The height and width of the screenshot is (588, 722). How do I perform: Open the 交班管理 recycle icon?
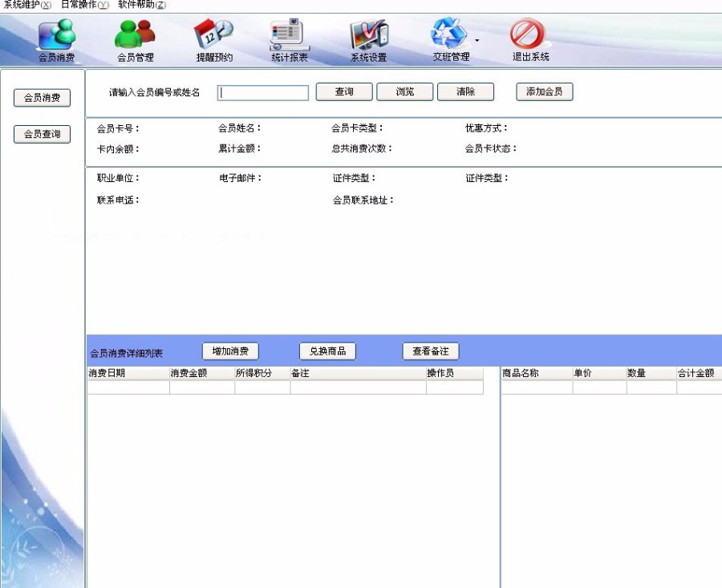(451, 40)
